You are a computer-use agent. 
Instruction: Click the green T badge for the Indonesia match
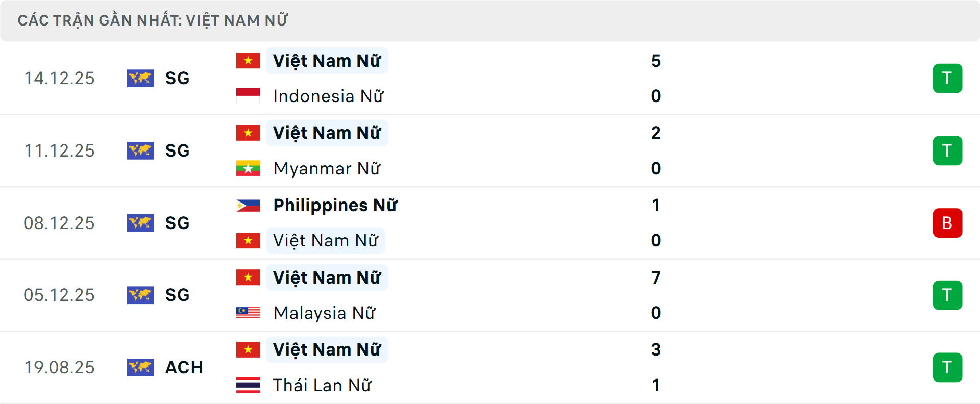[947, 78]
